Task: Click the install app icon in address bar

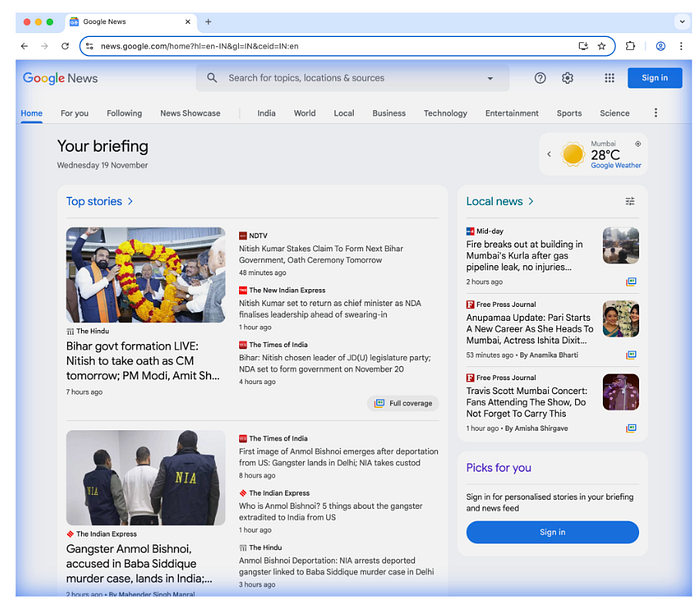Action: pyautogui.click(x=583, y=46)
